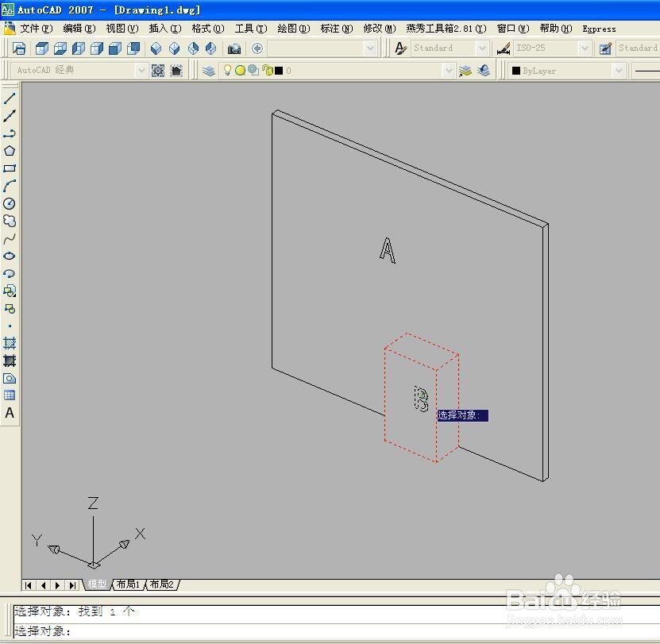Click Make Object's Layer Current icon
Image resolution: width=660 pixels, height=644 pixels.
pyautogui.click(x=465, y=71)
